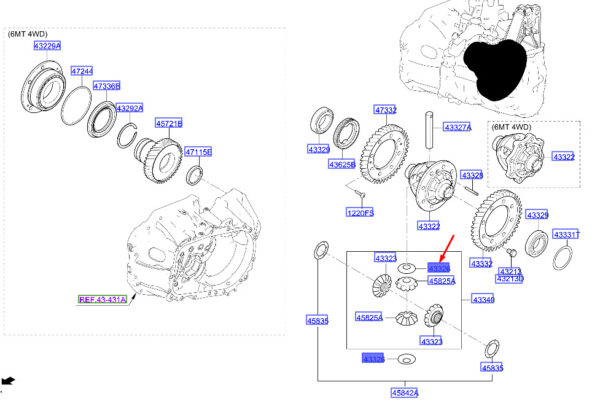This screenshot has height=417, width=600.
Task: Click part number label 43229A
Action: click(x=47, y=46)
